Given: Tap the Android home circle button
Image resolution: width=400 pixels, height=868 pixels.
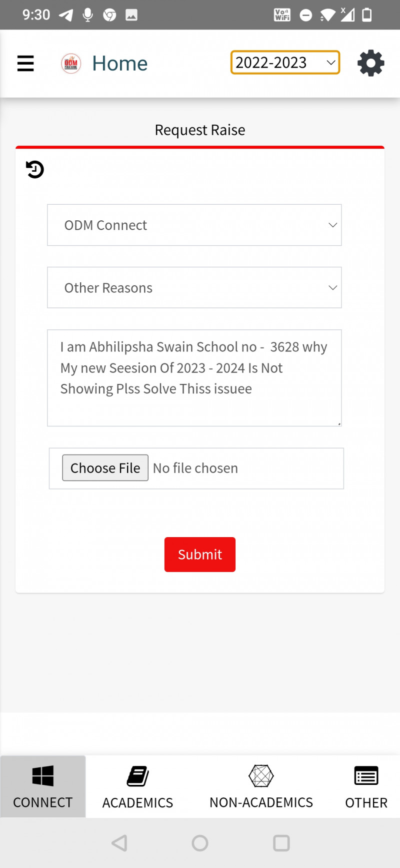Looking at the screenshot, I should [200, 843].
